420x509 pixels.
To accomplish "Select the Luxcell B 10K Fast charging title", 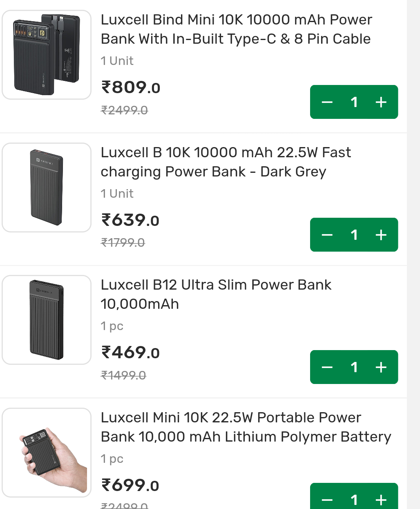I will 226,162.
